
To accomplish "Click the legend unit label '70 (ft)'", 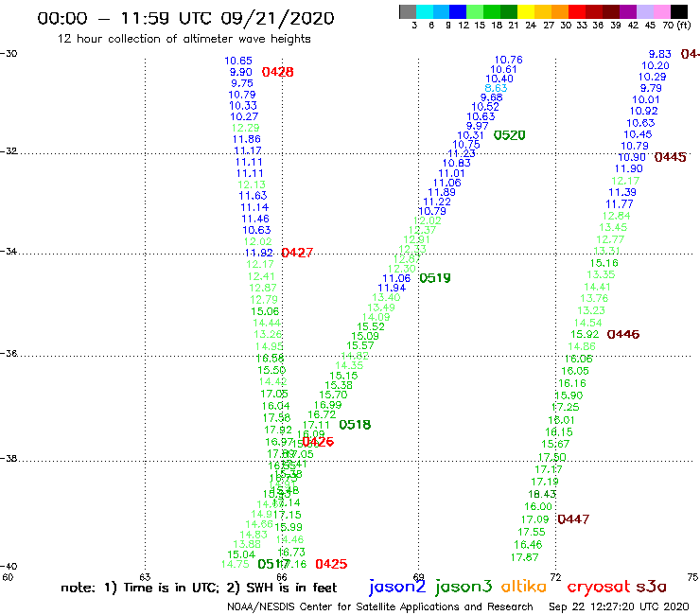I will pos(676,26).
